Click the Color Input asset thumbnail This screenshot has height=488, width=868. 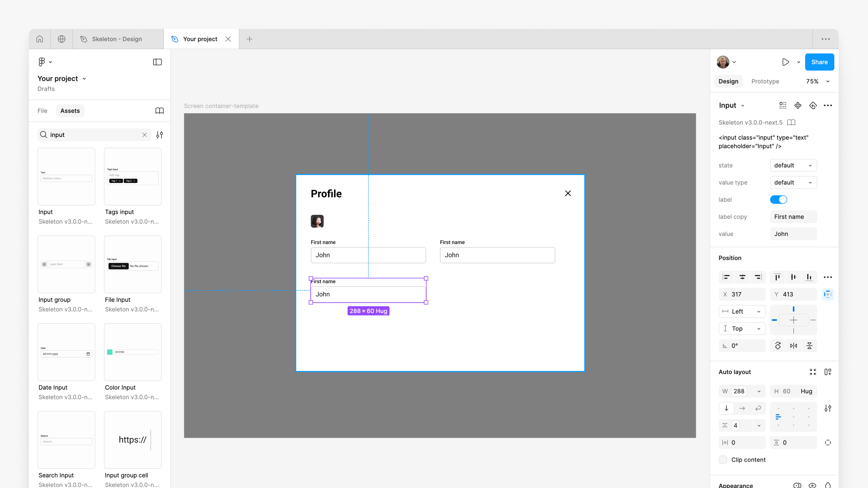pyautogui.click(x=132, y=352)
